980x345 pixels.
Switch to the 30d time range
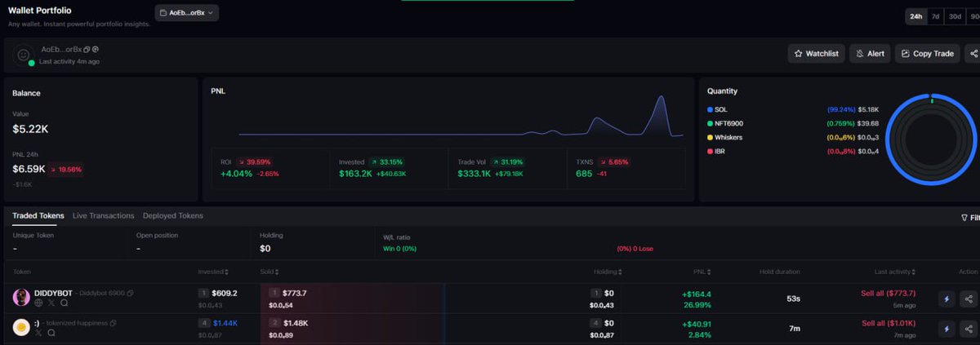(x=955, y=16)
